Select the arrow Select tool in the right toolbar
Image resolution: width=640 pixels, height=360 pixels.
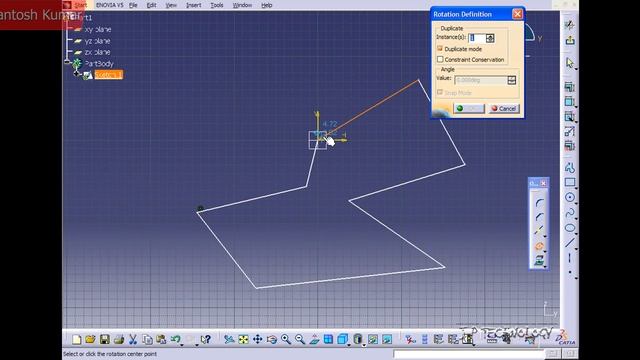click(x=570, y=63)
